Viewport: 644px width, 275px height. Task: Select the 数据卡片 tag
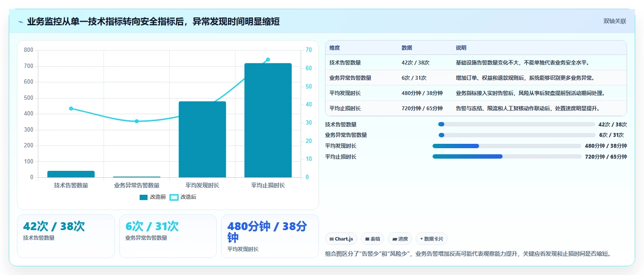431,239
